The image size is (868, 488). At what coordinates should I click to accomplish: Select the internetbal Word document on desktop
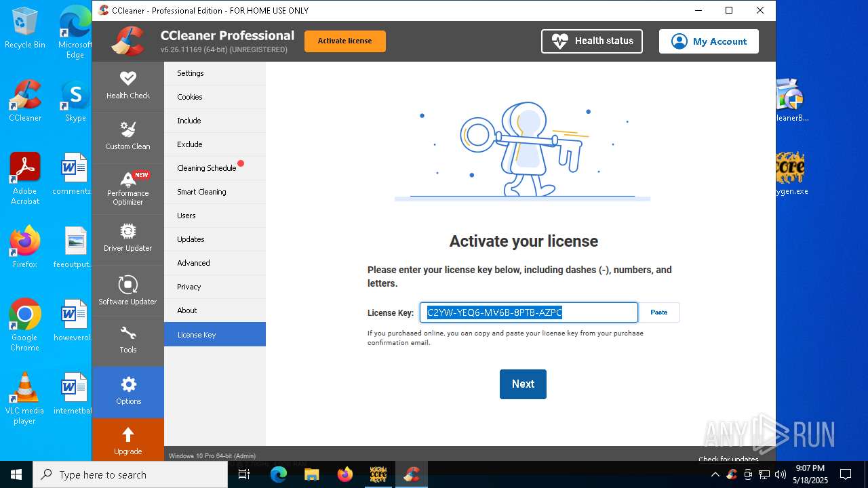[x=73, y=394]
